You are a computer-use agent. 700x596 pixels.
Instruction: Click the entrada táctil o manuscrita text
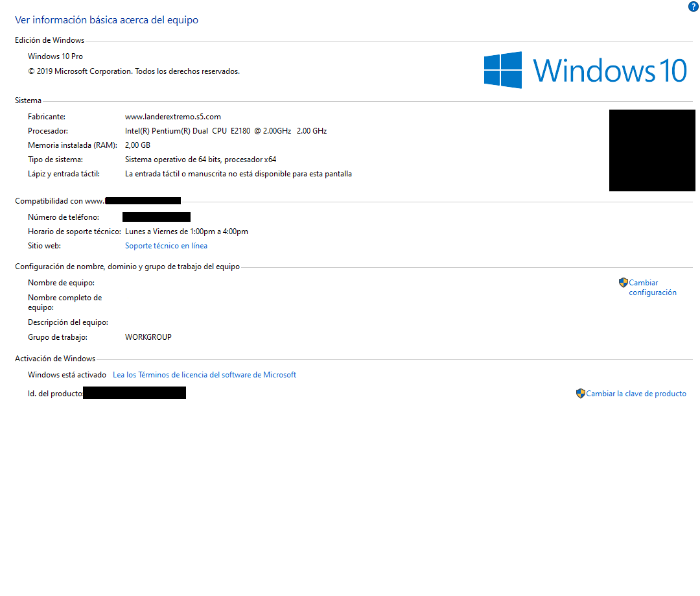239,174
